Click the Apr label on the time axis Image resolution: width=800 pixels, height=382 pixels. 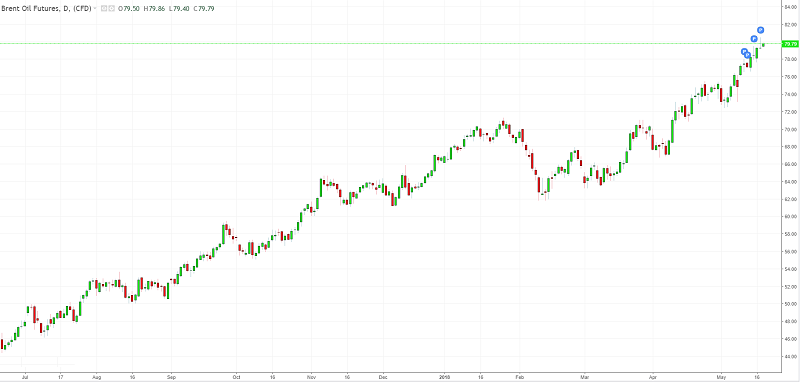tap(652, 378)
